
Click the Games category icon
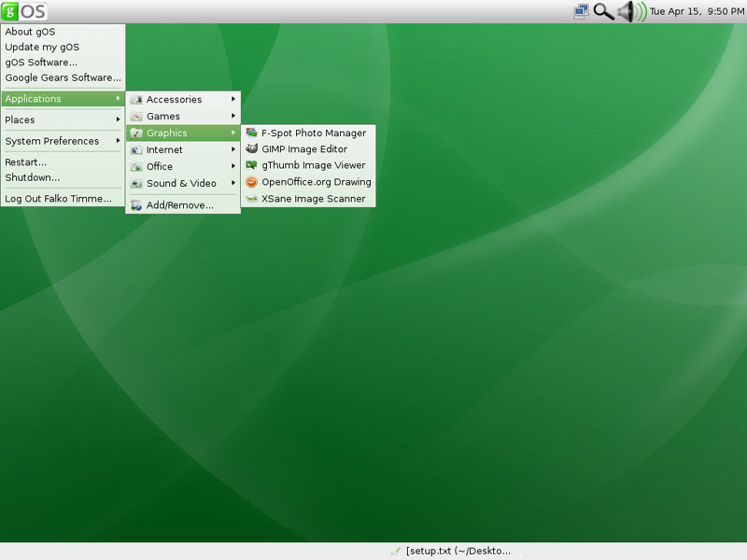[136, 116]
